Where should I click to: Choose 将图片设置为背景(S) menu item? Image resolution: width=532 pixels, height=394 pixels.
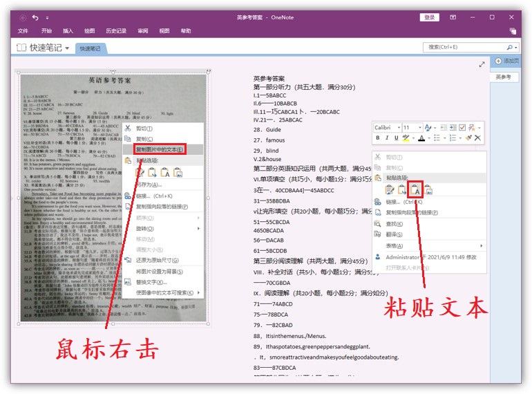click(163, 272)
